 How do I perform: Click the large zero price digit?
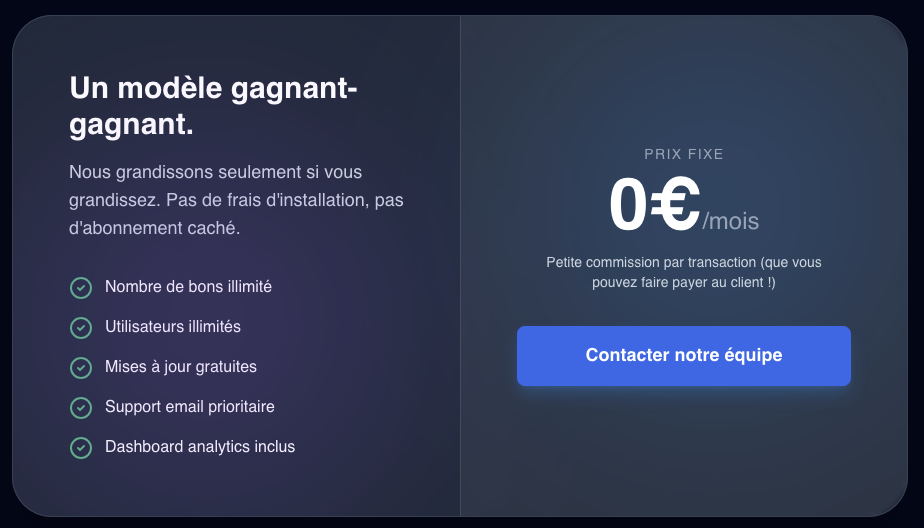click(x=628, y=205)
